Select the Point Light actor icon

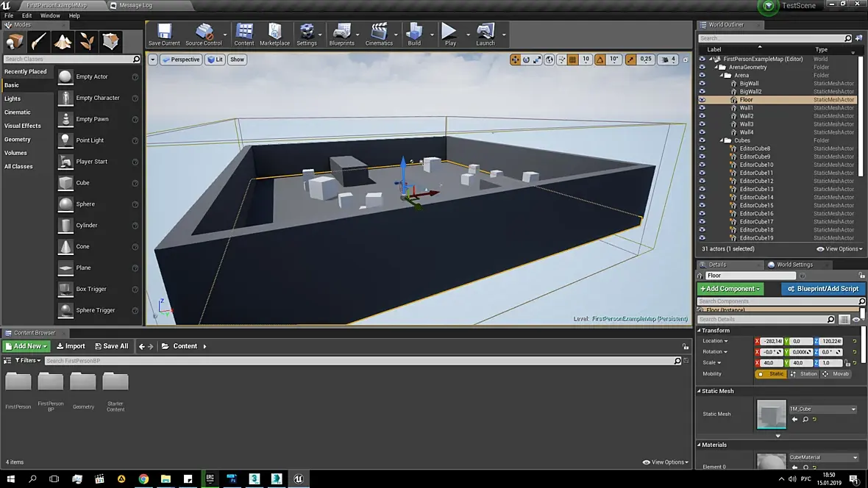click(x=65, y=140)
